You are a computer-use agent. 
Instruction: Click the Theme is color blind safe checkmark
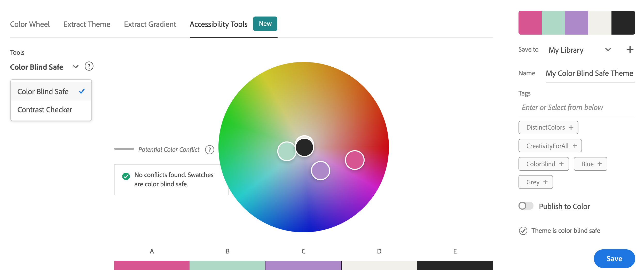click(523, 231)
